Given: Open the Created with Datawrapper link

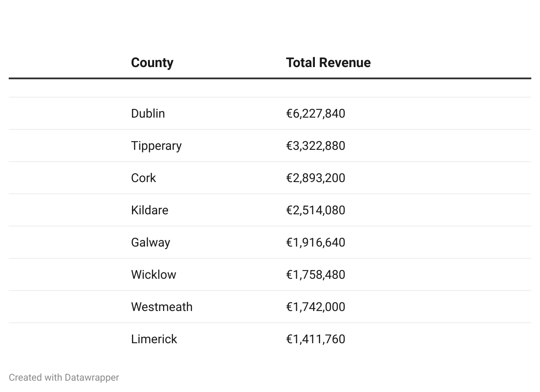Looking at the screenshot, I should tap(64, 378).
